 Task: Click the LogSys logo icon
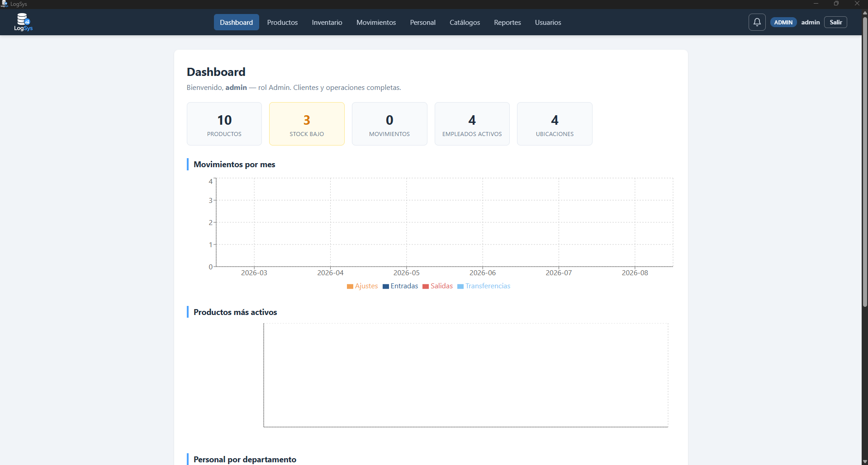coord(23,22)
